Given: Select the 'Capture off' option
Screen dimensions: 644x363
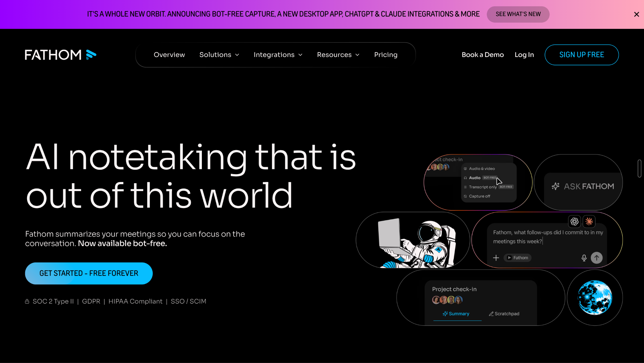Looking at the screenshot, I should click(477, 196).
